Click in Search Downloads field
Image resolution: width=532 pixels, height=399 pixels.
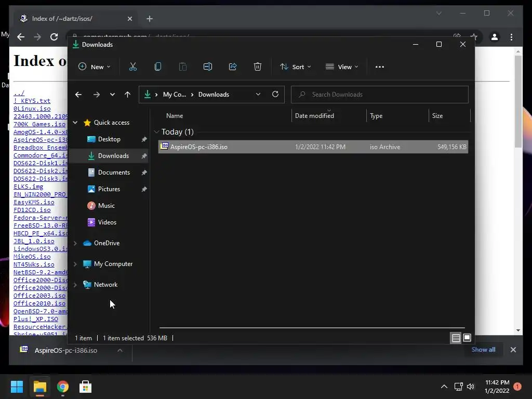pyautogui.click(x=380, y=95)
